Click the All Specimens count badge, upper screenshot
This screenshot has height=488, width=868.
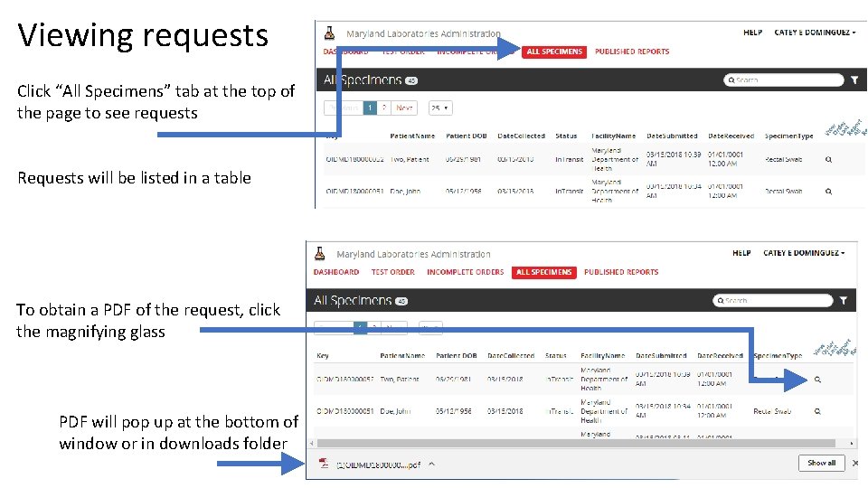[x=411, y=80]
